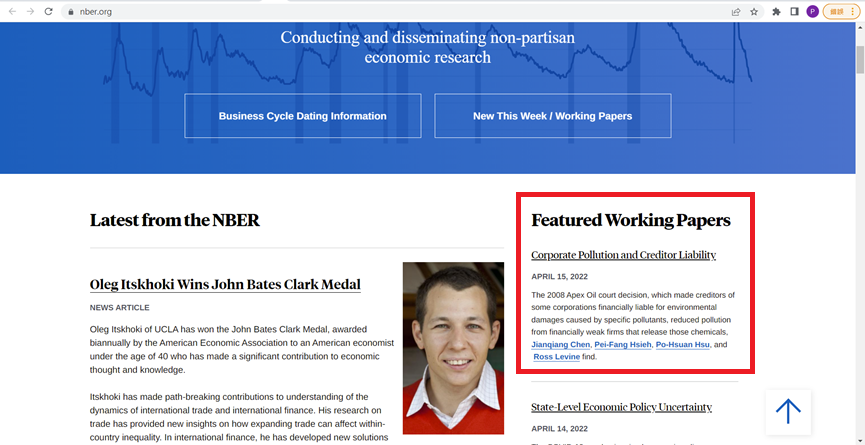Click the 'Latest from the NBER' heading

pos(174,220)
